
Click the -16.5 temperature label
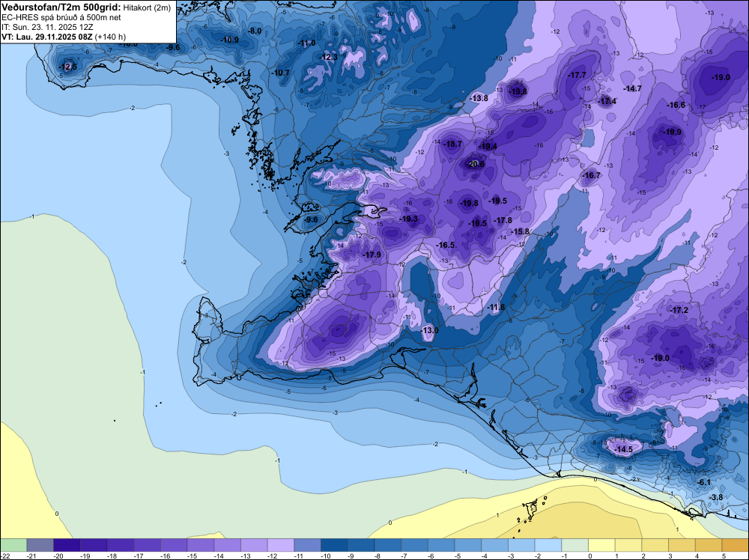pos(446,246)
